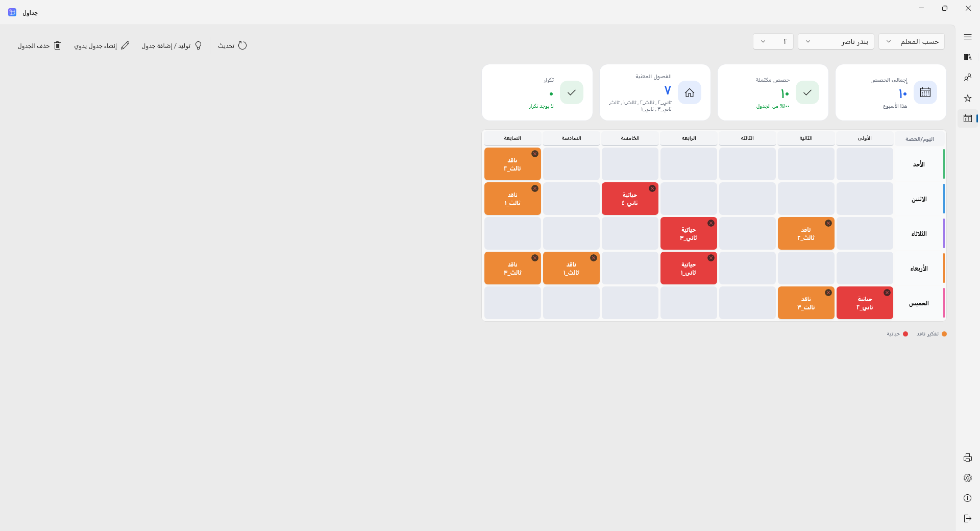Click the printer icon in the sidebar
This screenshot has width=980, height=531.
pos(967,457)
